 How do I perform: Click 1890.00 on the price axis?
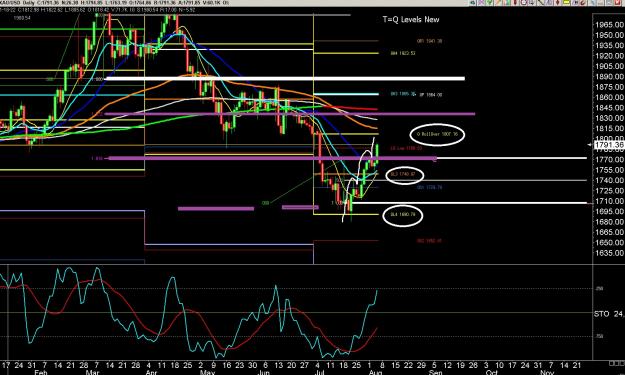609,77
